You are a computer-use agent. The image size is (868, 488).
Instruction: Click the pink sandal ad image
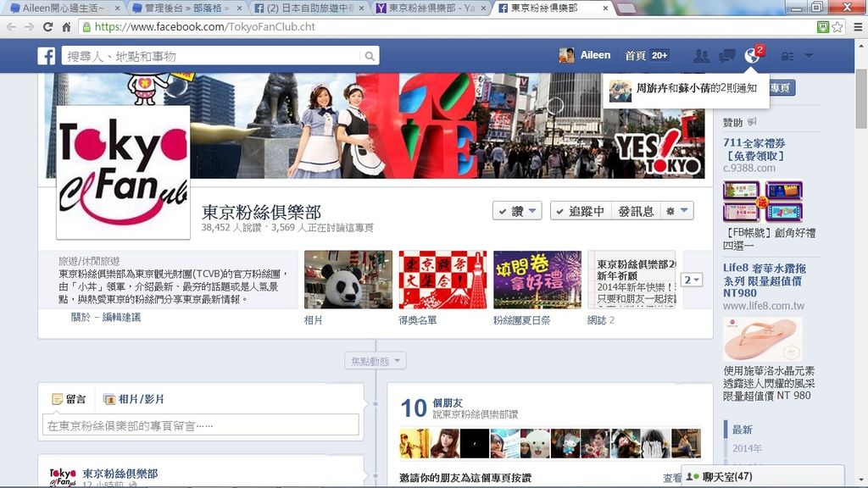(x=762, y=339)
